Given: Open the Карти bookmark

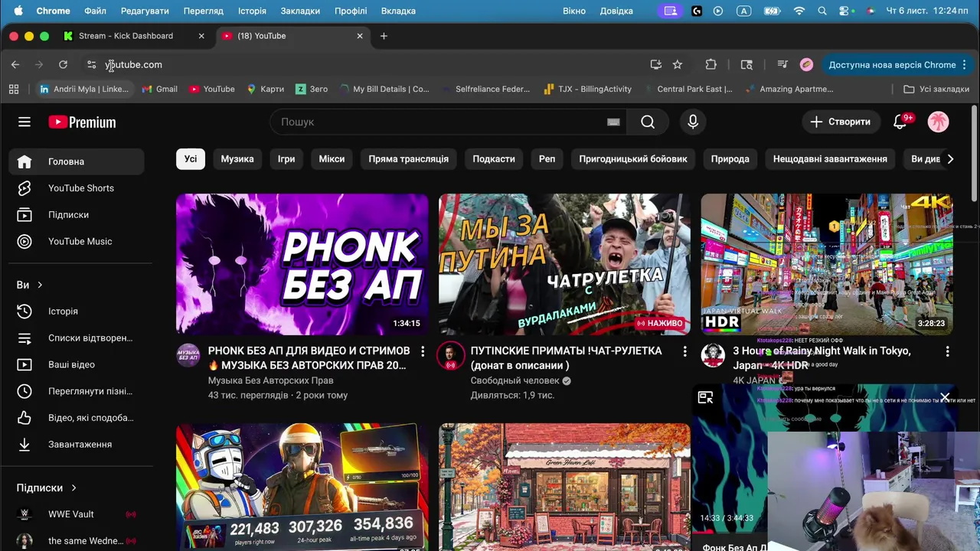Looking at the screenshot, I should pos(265,89).
